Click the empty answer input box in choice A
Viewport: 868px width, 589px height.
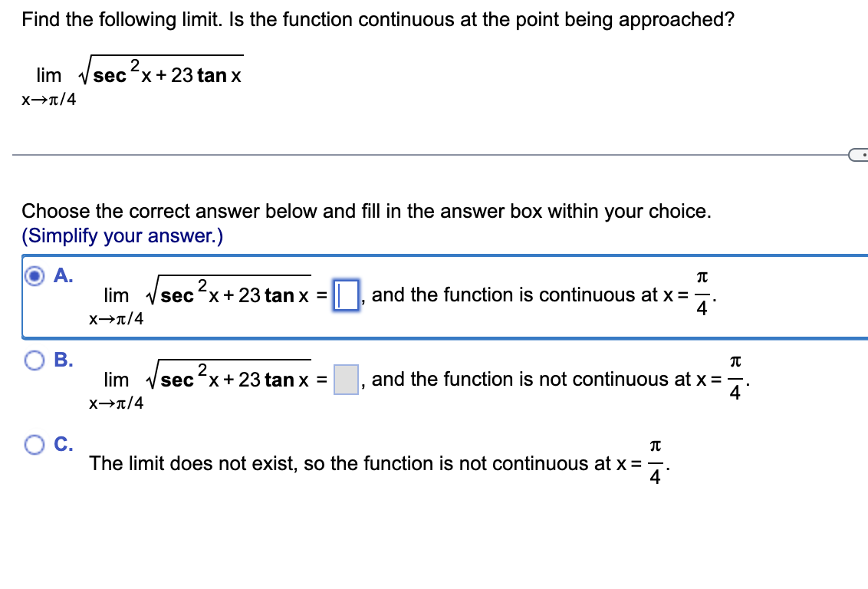[x=345, y=294]
